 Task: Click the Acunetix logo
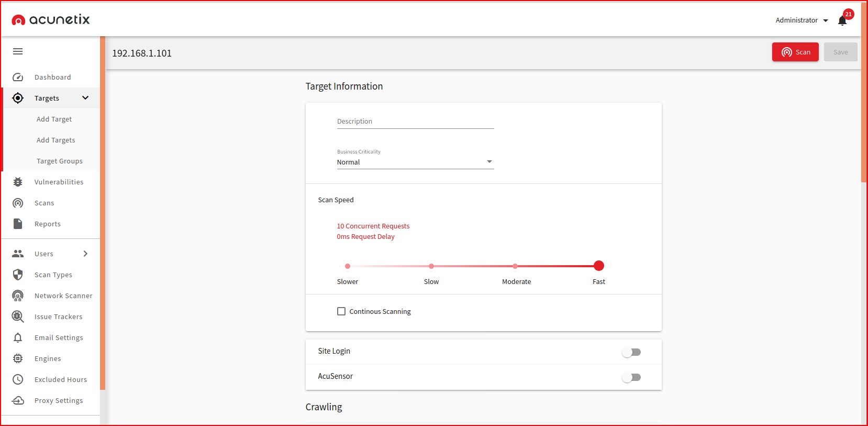(x=51, y=20)
